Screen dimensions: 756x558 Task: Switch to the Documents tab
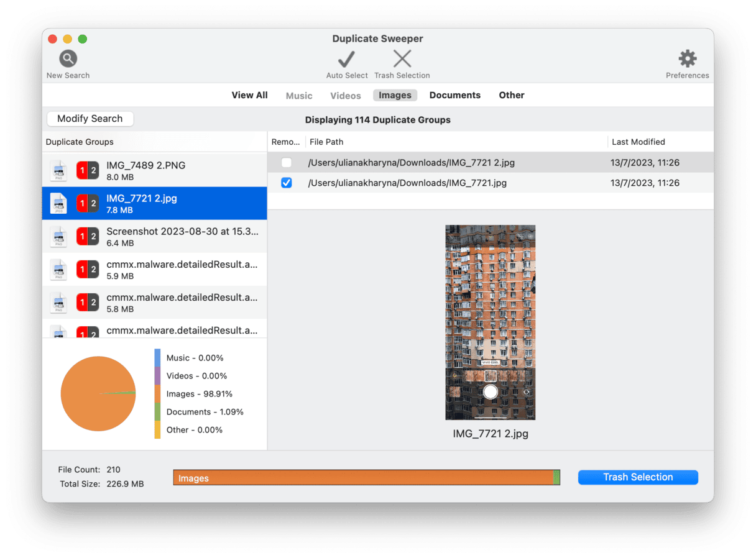click(454, 95)
